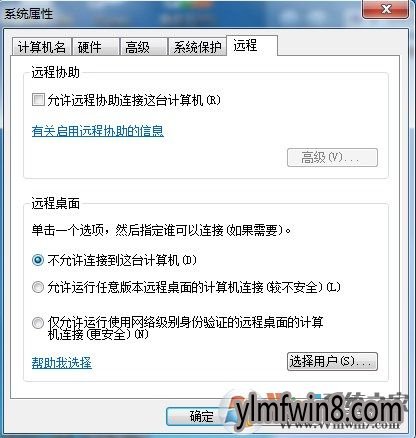Image resolution: width=416 pixels, height=438 pixels.
Task: Choose 允许运行任意版本远程桌面 (较不安全) option
Action: click(x=38, y=287)
